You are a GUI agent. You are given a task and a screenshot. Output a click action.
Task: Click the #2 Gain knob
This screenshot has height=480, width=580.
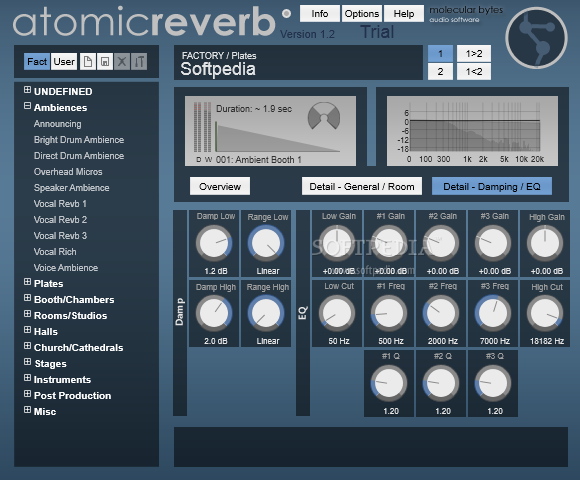click(441, 243)
